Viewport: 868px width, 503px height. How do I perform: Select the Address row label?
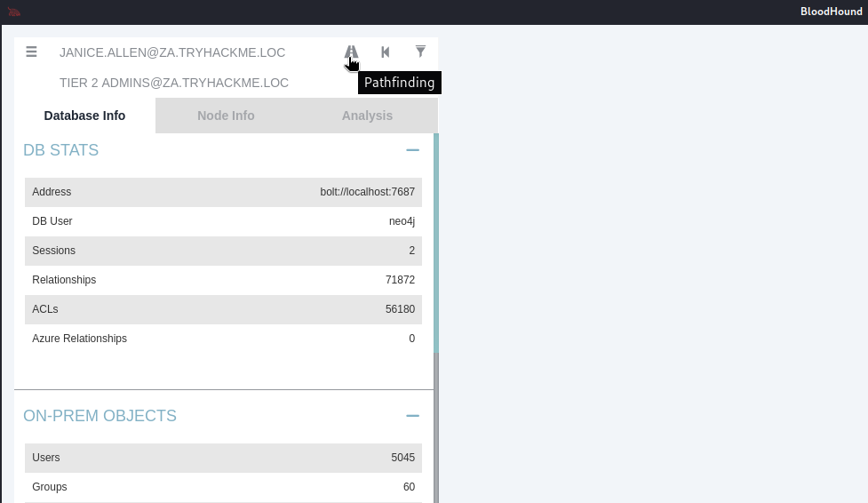click(x=52, y=192)
